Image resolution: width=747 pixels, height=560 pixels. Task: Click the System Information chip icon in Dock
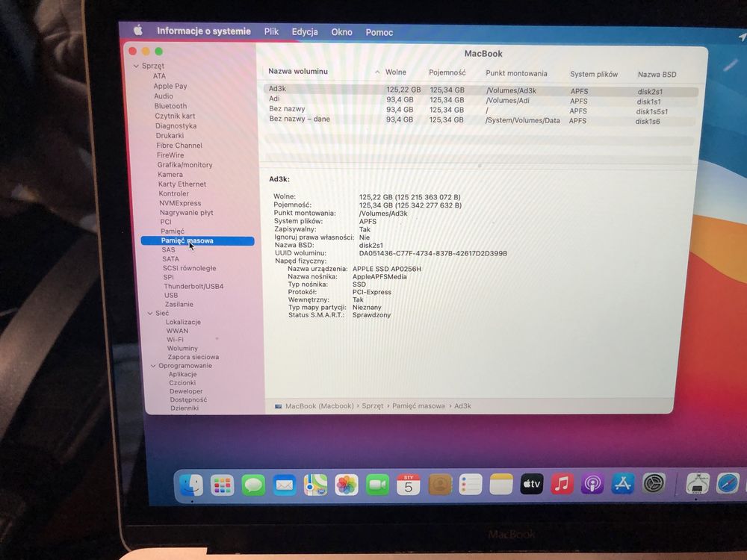[698, 484]
